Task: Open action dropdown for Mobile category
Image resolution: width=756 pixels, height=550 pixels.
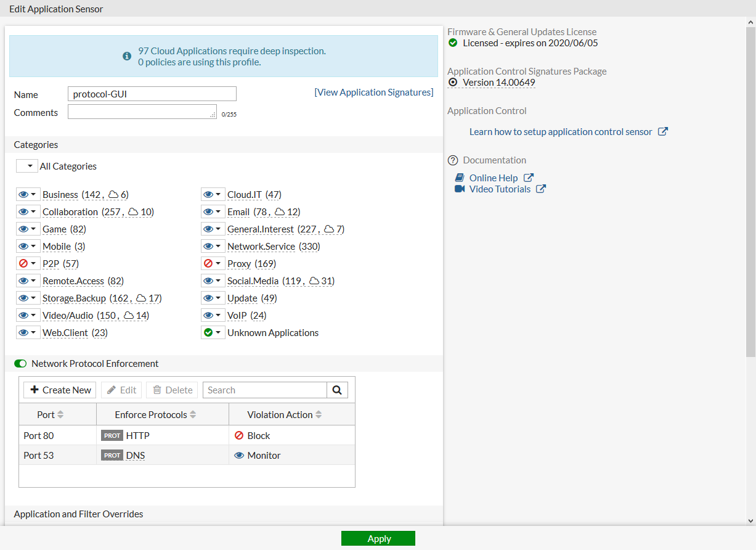Action: tap(28, 246)
